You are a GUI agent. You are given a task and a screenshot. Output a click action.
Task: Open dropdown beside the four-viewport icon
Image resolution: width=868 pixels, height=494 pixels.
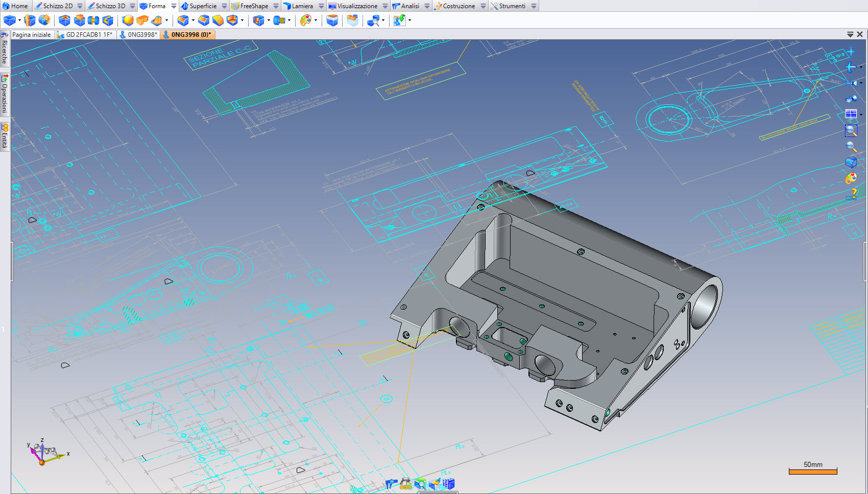[861, 114]
